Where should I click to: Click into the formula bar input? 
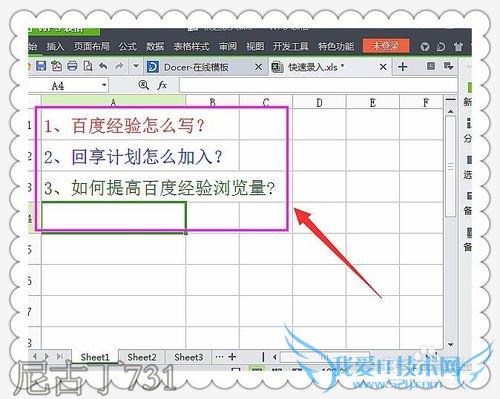pos(318,85)
